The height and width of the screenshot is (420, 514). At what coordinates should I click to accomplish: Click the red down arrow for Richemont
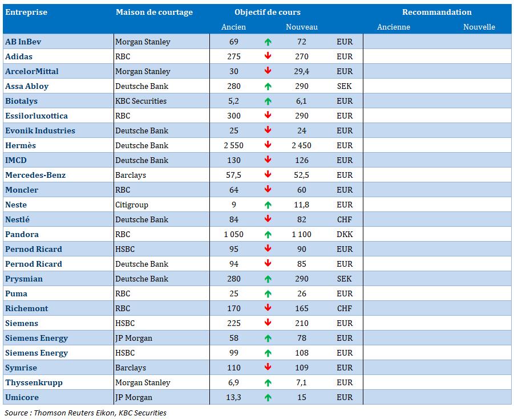268,308
